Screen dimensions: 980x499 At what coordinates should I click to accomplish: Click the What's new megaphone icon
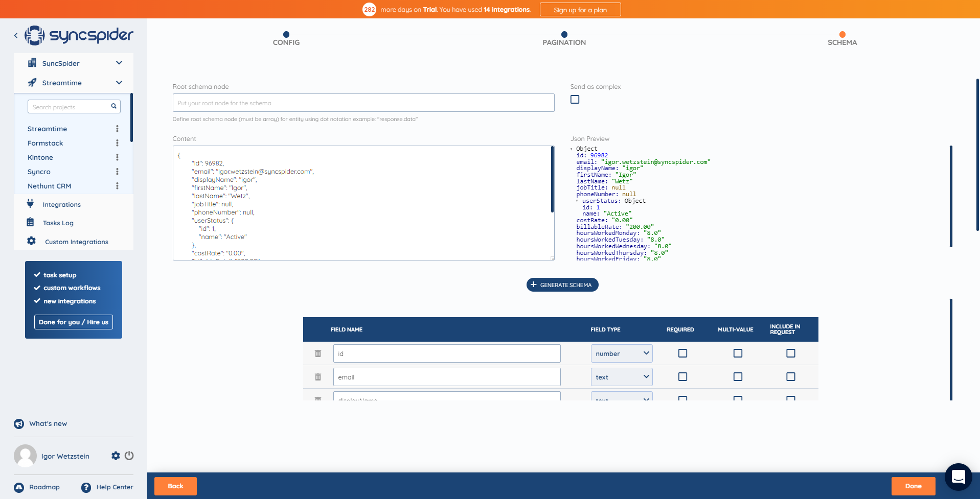tap(19, 424)
